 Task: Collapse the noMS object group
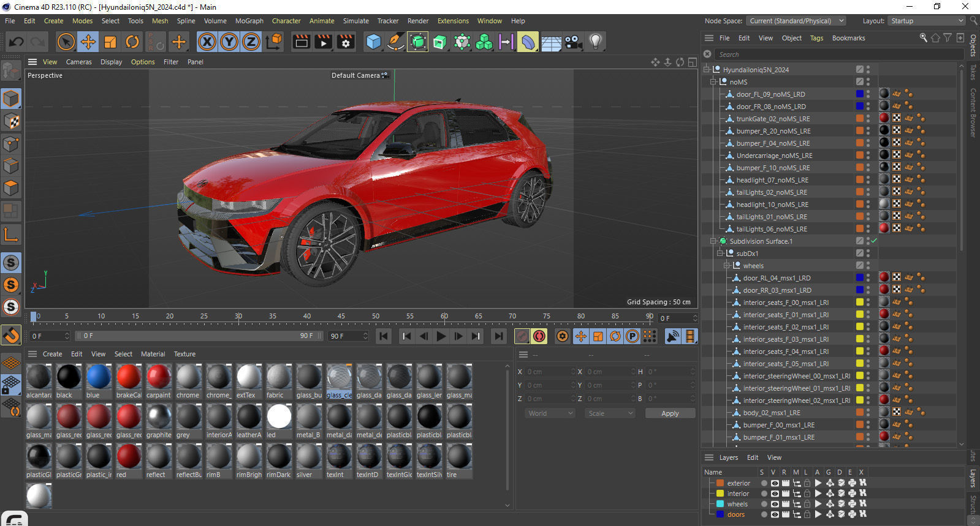click(x=713, y=82)
